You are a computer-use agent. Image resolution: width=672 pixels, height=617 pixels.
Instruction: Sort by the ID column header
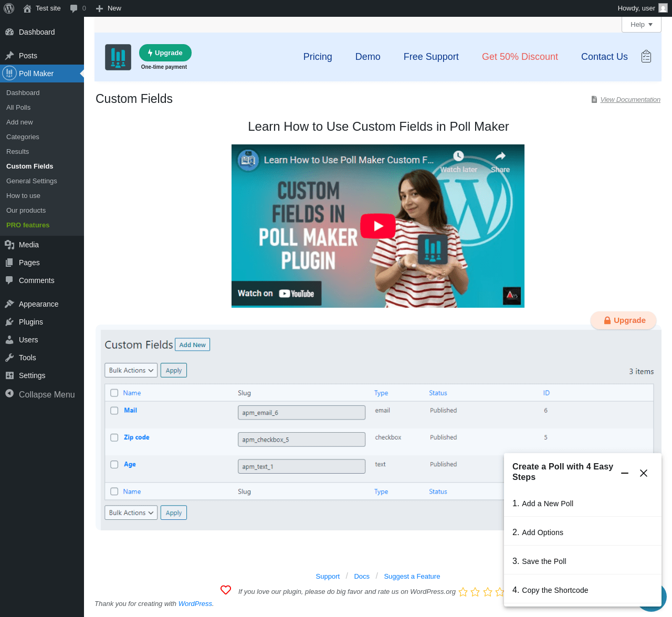[x=546, y=393]
